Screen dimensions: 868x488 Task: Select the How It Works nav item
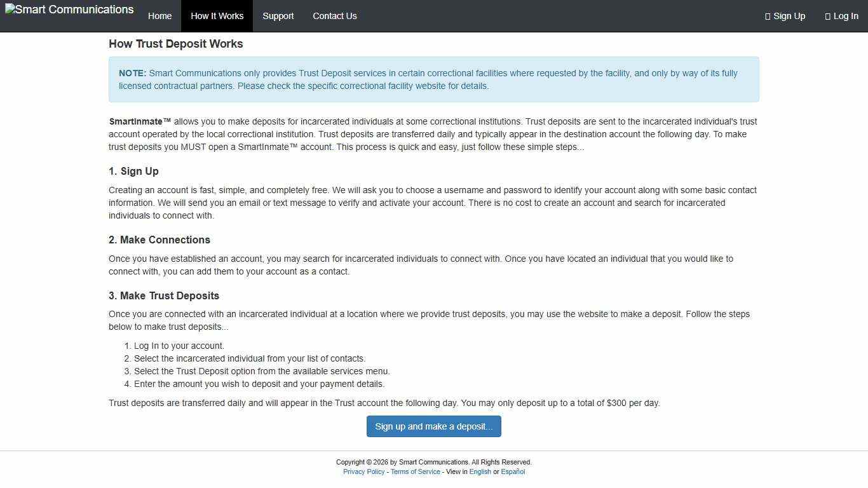point(217,16)
